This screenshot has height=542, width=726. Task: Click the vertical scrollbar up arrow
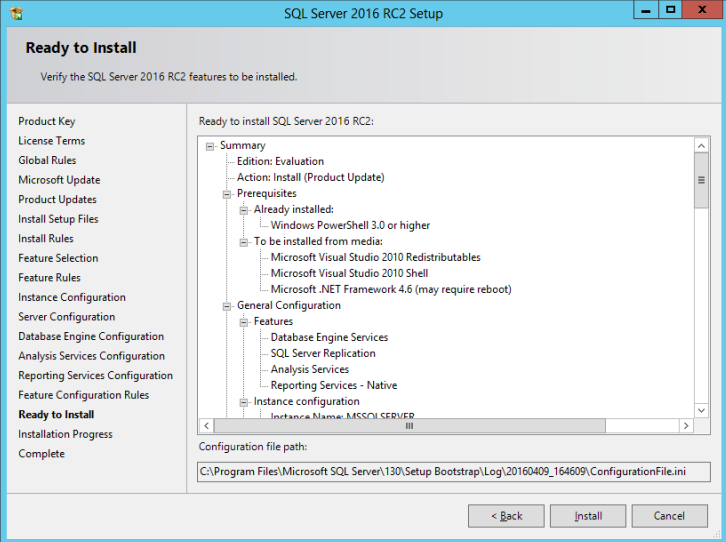701,146
